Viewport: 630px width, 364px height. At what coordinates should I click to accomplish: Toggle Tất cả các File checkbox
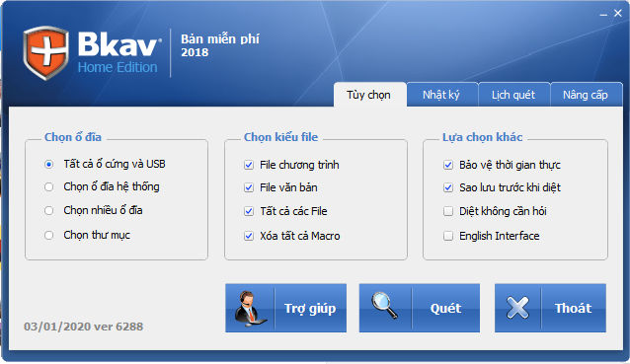coord(249,211)
